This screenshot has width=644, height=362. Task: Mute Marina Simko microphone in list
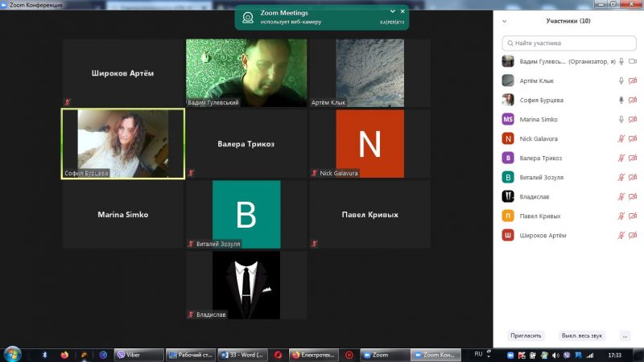pos(621,119)
